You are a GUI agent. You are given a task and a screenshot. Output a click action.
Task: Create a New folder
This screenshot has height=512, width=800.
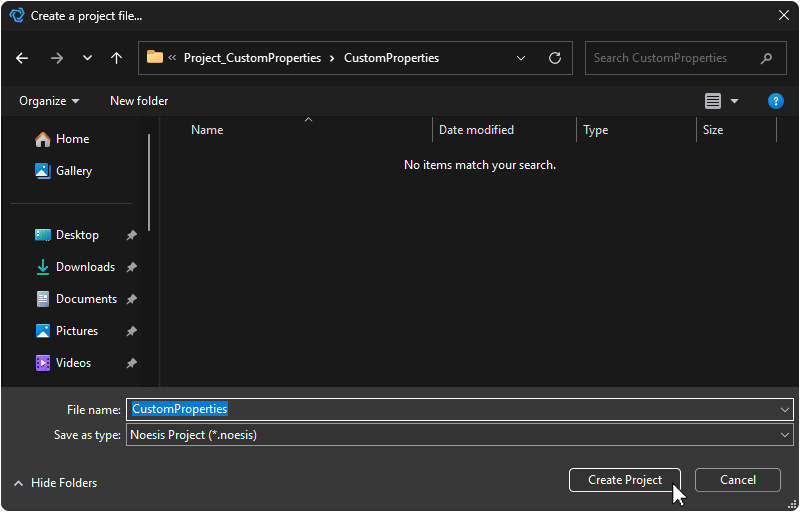(x=139, y=101)
